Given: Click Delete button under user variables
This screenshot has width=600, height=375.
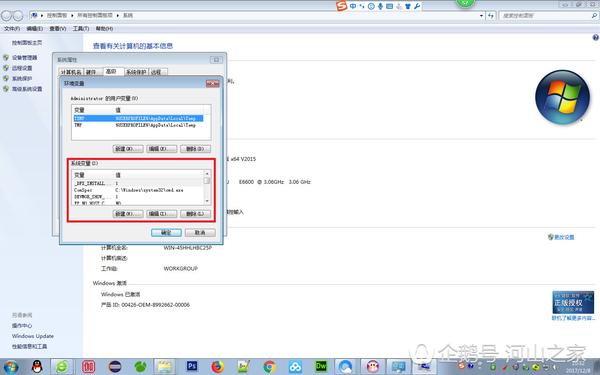Looking at the screenshot, I should click(196, 149).
